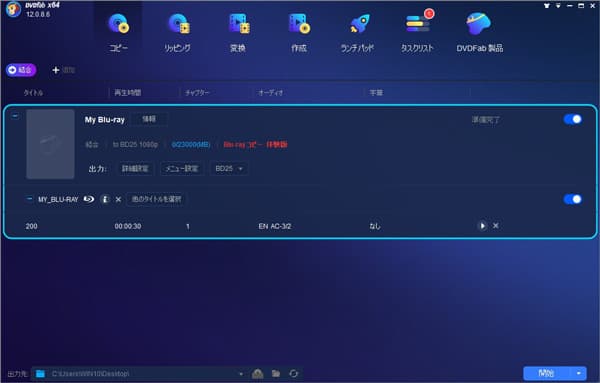Preview title 200 with play button
This screenshot has width=600, height=383.
[x=482, y=226]
